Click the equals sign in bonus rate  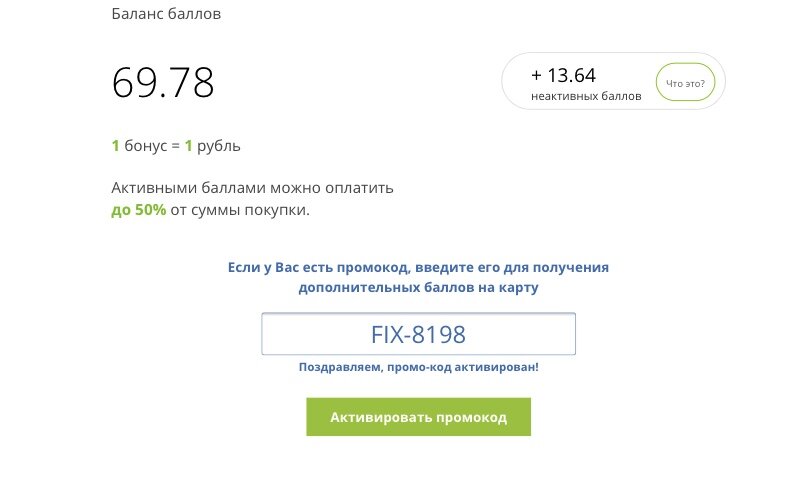(x=176, y=146)
